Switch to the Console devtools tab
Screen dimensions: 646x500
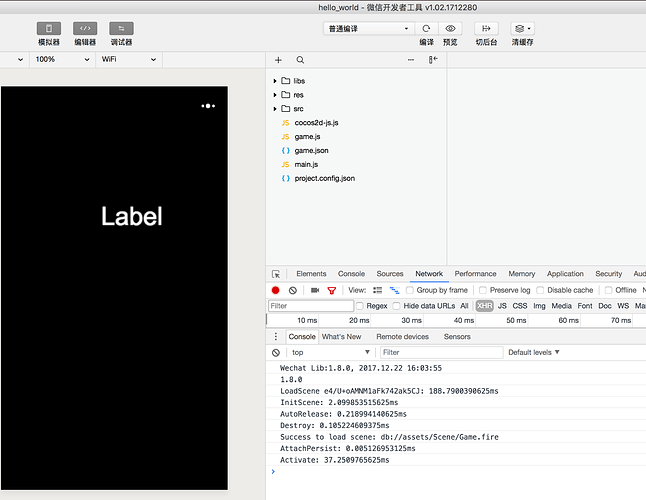[x=351, y=274]
